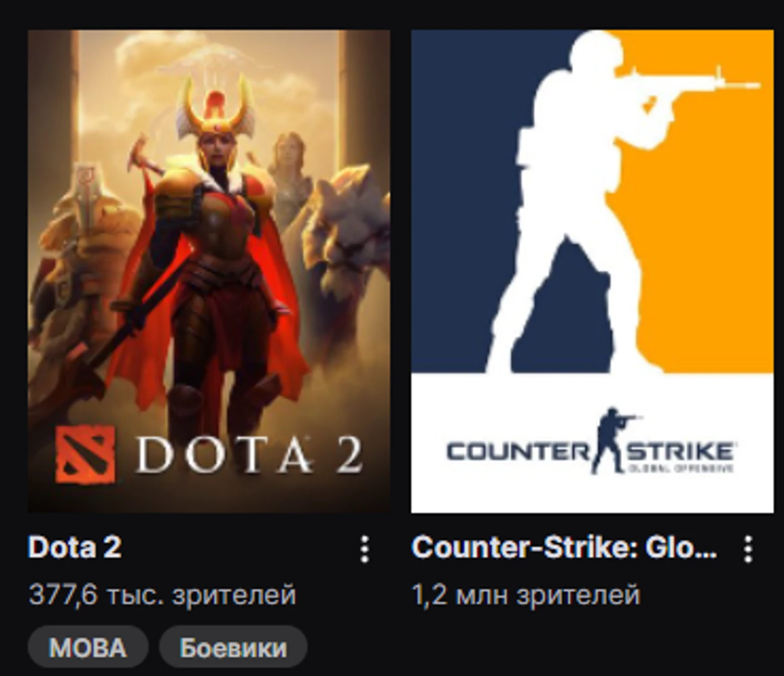The height and width of the screenshot is (676, 784).
Task: Click the small soldier icon in Counter-Strike logo
Action: coord(612,440)
